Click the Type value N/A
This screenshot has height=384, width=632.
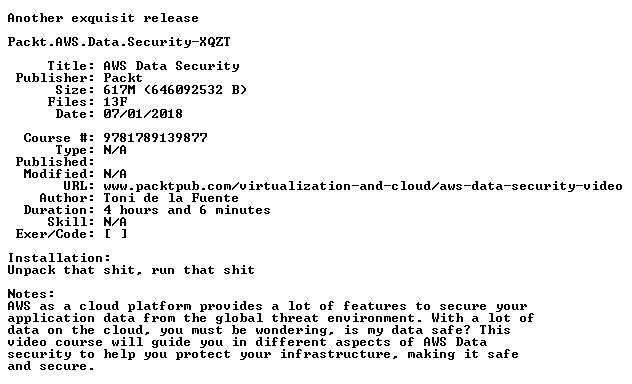115,150
